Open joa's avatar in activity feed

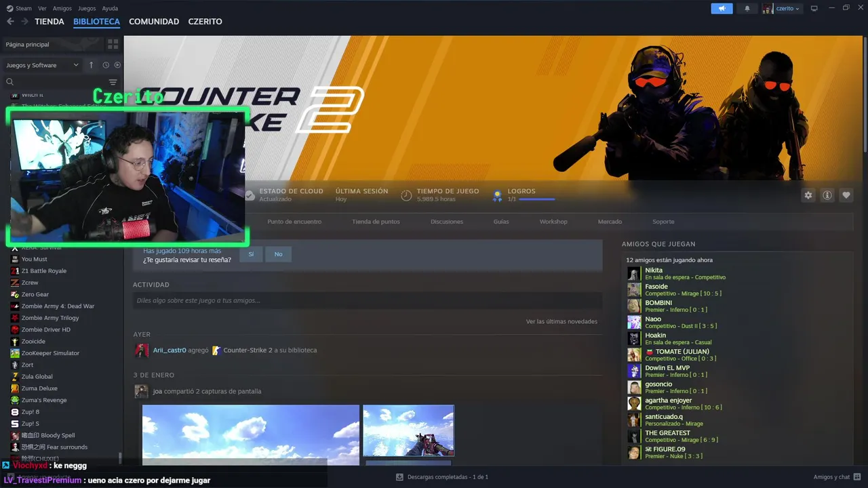coord(141,391)
